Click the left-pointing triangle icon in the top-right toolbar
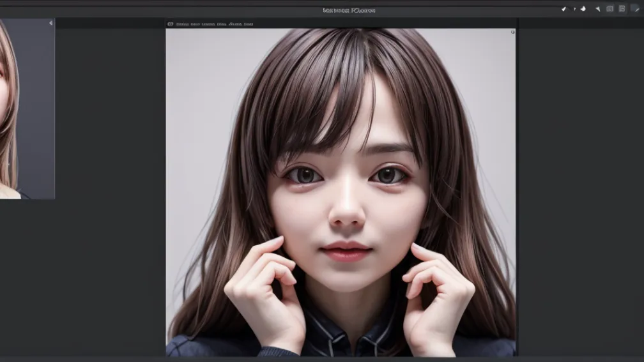This screenshot has height=362, width=644. click(598, 9)
